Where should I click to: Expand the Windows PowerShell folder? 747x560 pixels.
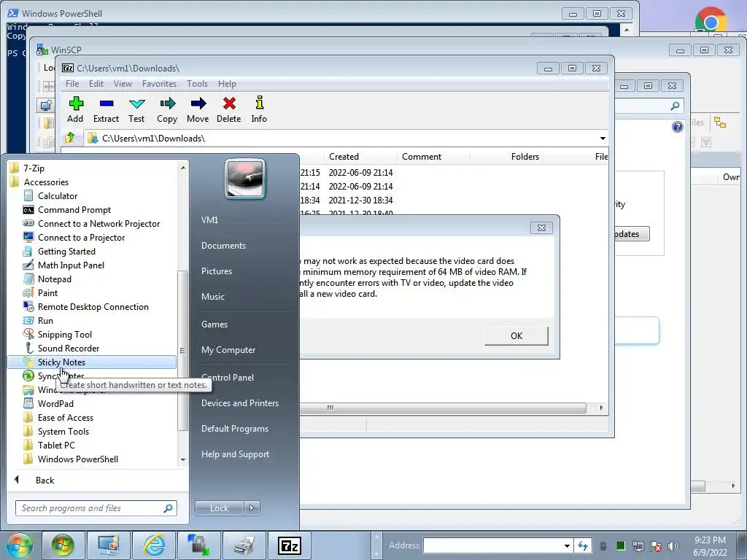(x=77, y=459)
